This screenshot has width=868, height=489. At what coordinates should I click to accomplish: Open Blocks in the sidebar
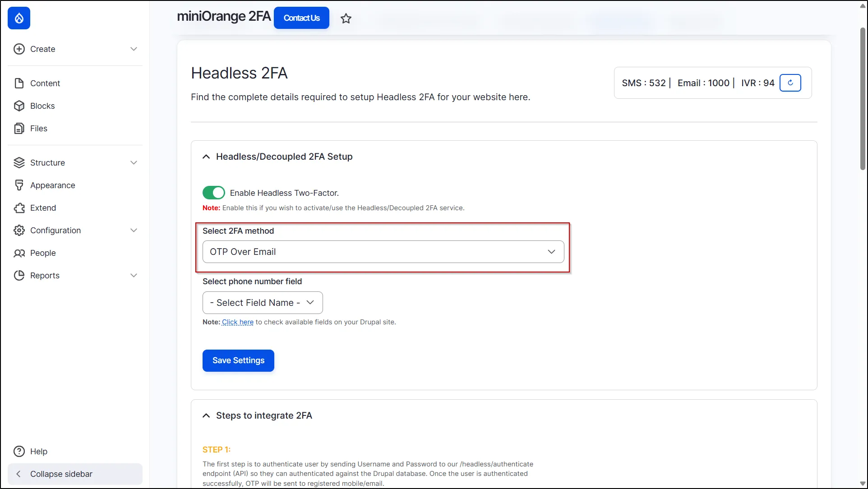[42, 106]
